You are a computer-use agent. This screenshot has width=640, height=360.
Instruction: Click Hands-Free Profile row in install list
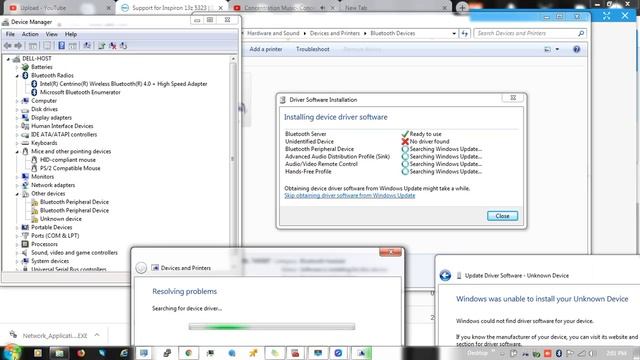383,171
